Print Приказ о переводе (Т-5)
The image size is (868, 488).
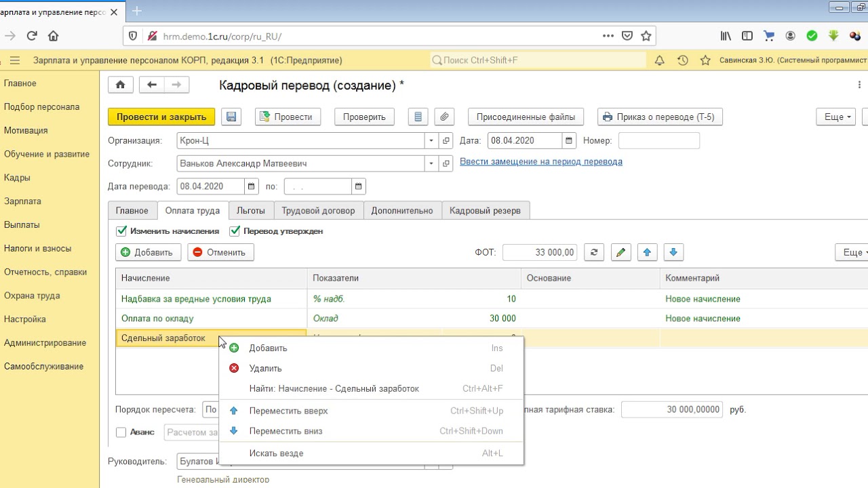point(660,117)
